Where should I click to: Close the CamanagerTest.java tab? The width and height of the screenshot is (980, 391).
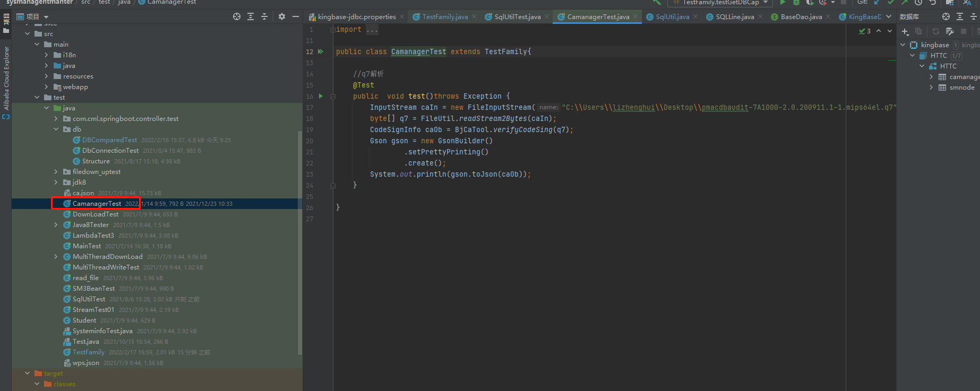pyautogui.click(x=635, y=17)
